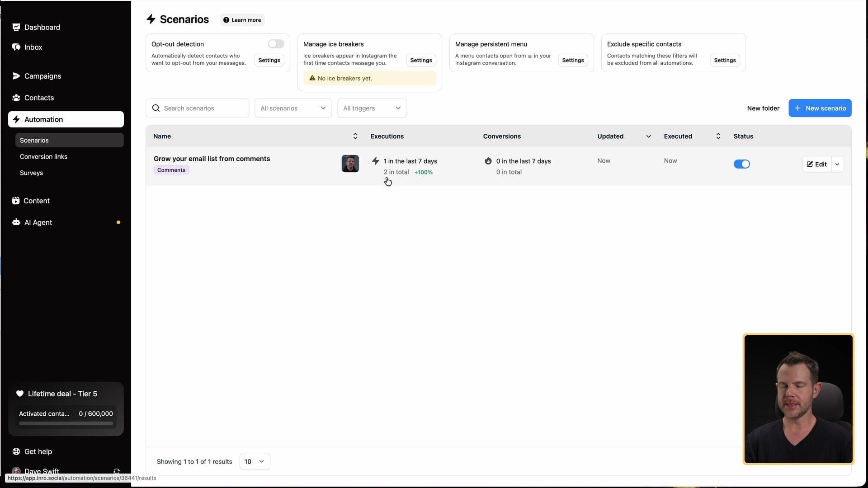This screenshot has width=868, height=488.
Task: Click the AI Agent robot icon
Action: [x=16, y=222]
